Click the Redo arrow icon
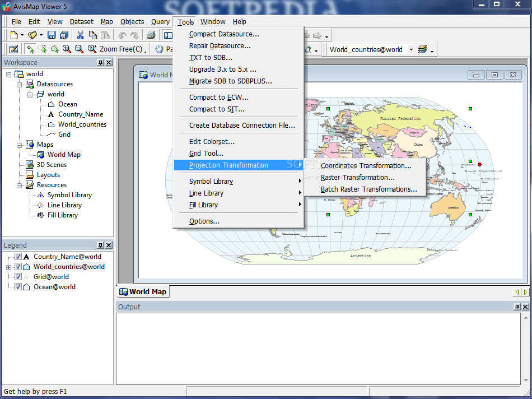The height and width of the screenshot is (399, 532). point(135,35)
